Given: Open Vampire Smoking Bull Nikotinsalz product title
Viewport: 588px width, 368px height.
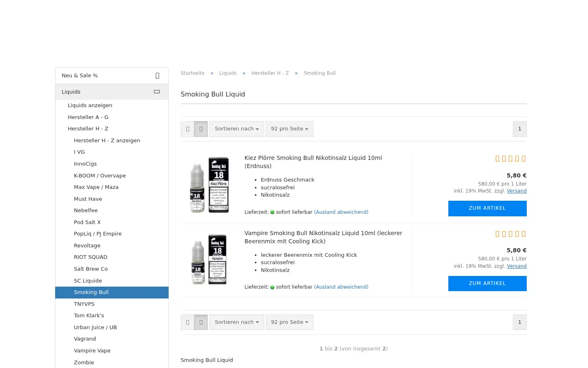Looking at the screenshot, I should (323, 237).
